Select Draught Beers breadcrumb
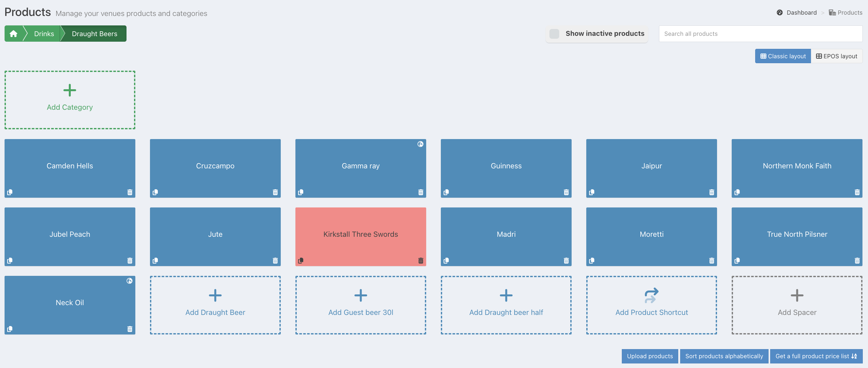This screenshot has height=368, width=868. 94,34
